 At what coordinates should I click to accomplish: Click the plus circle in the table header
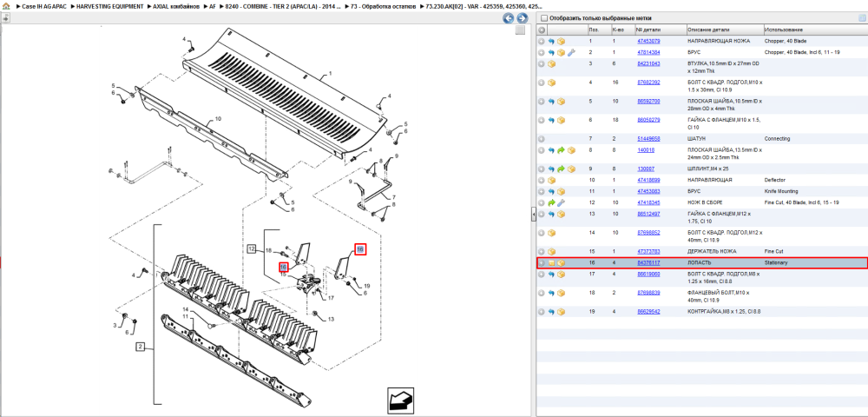click(542, 30)
